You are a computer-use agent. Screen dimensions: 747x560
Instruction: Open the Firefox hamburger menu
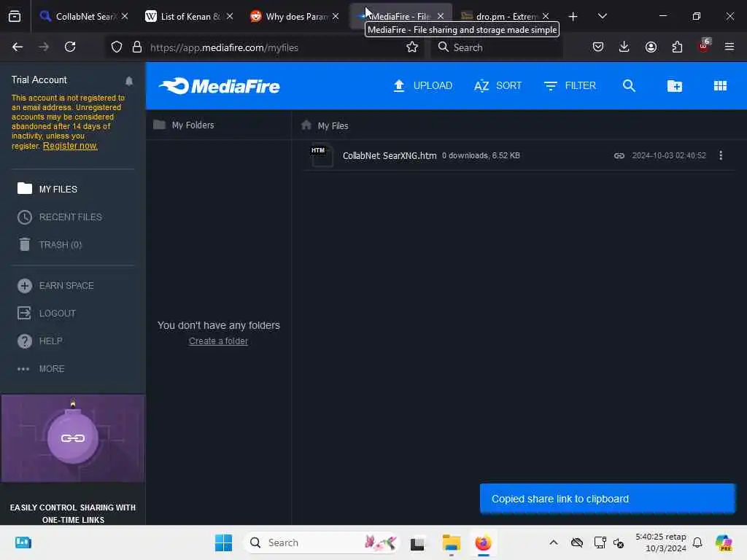tap(729, 47)
